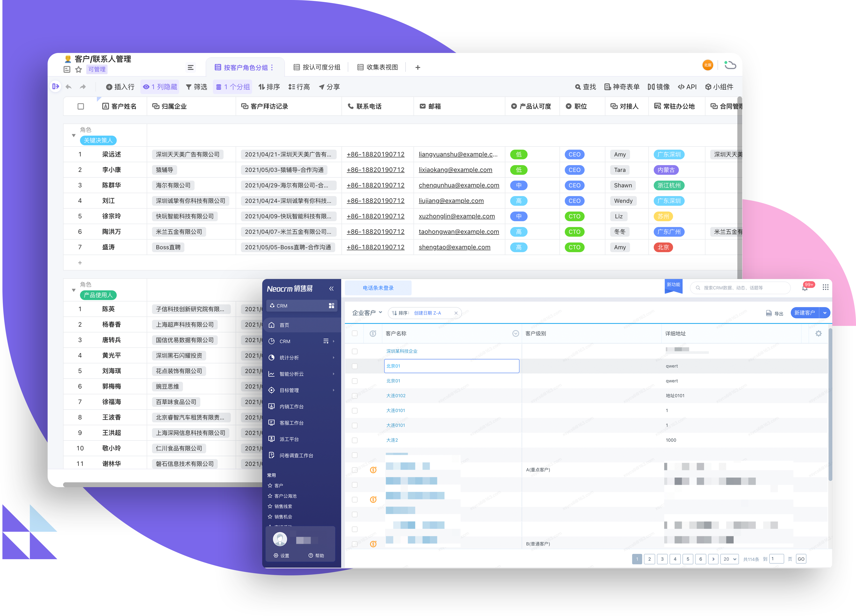Check the select-all checkbox beside 客户姓名

coord(80,106)
